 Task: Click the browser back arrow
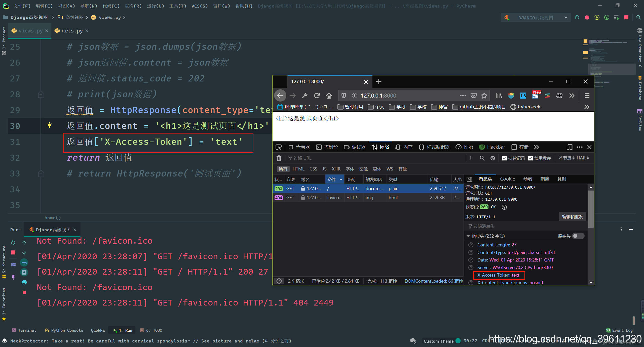280,96
